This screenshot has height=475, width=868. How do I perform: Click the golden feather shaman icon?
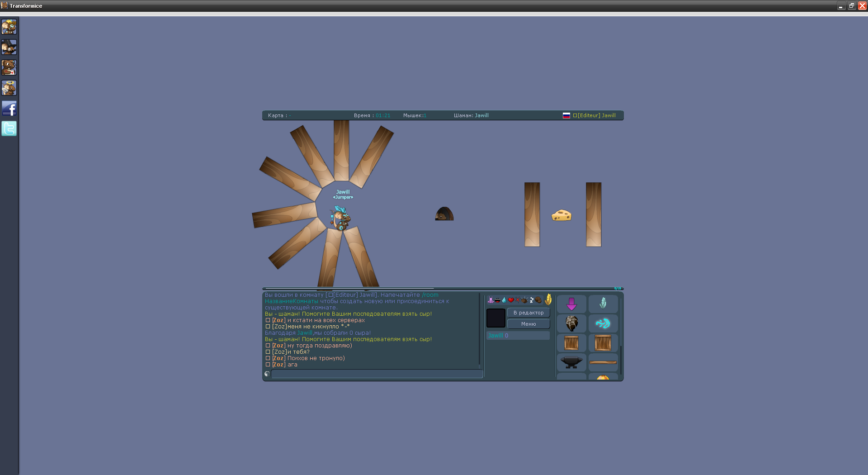tap(548, 299)
